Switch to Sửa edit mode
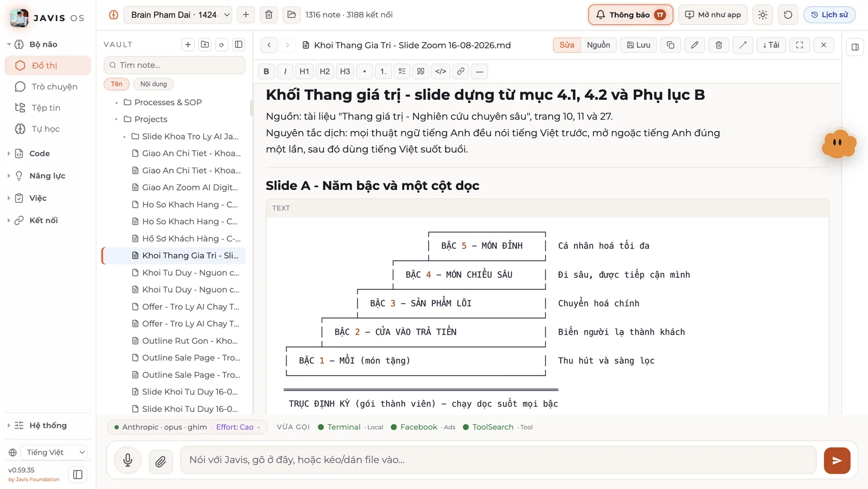 click(x=567, y=45)
